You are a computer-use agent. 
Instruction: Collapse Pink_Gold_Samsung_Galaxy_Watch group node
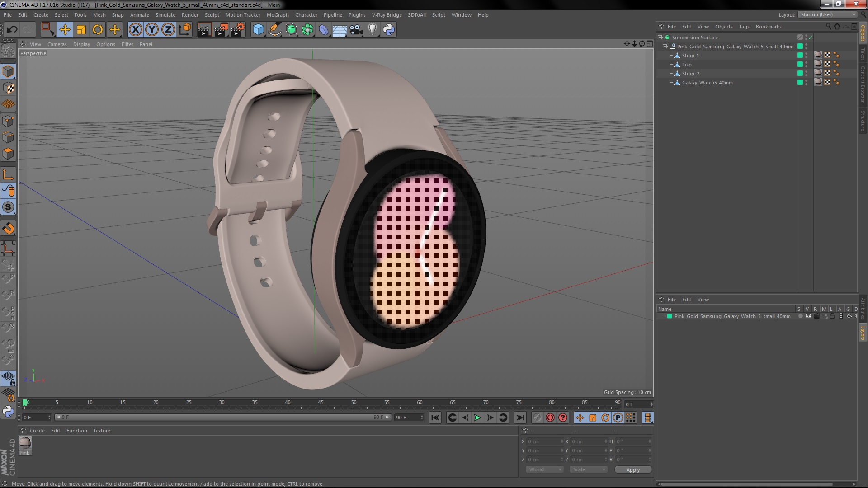coord(665,47)
